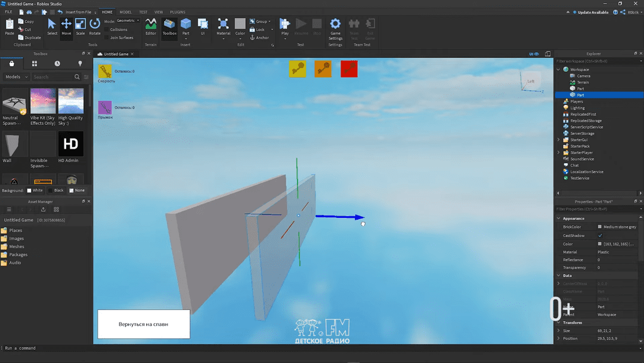
Task: Switch to the VIEW ribbon tab
Action: click(159, 12)
